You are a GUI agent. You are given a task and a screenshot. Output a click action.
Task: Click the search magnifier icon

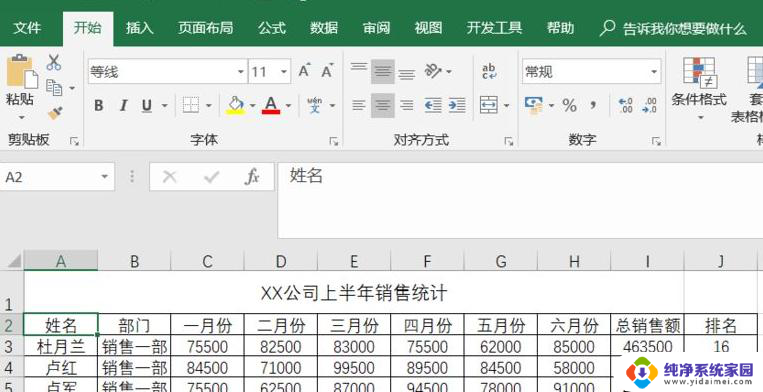click(607, 28)
